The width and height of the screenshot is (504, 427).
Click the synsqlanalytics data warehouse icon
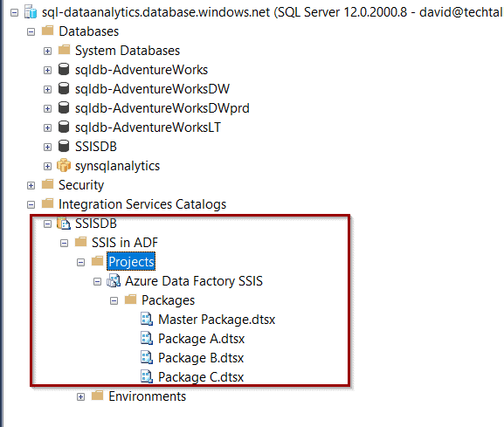[x=64, y=165]
